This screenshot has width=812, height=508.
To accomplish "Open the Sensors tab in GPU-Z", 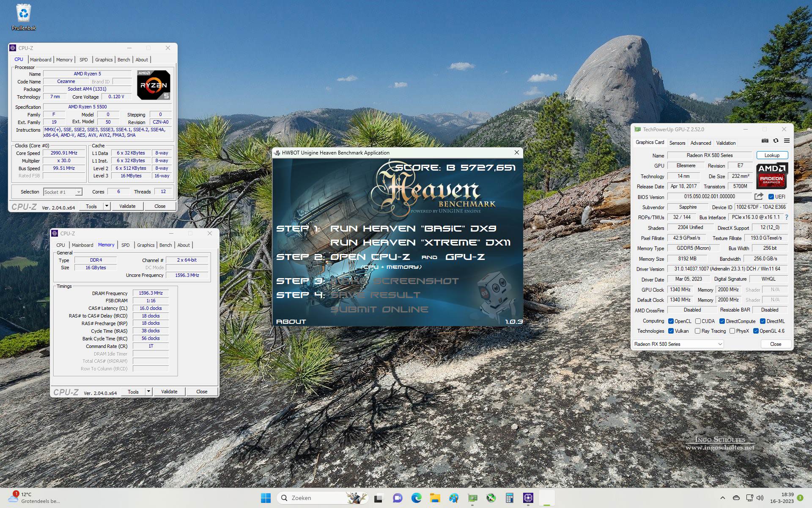I will 677,143.
